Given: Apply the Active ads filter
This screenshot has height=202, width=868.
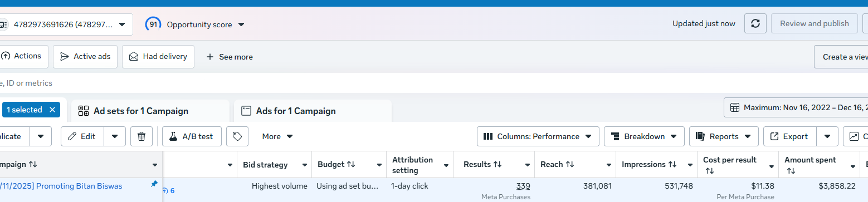Looking at the screenshot, I should click(x=85, y=57).
